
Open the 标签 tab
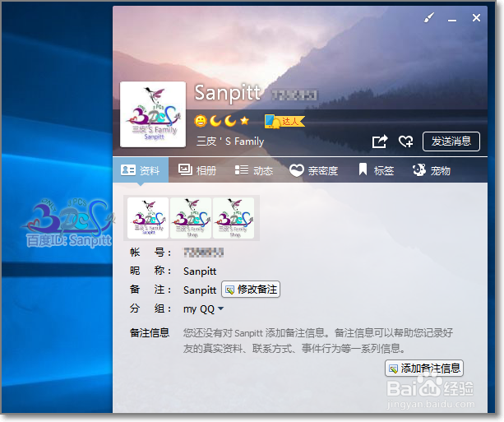(x=377, y=170)
